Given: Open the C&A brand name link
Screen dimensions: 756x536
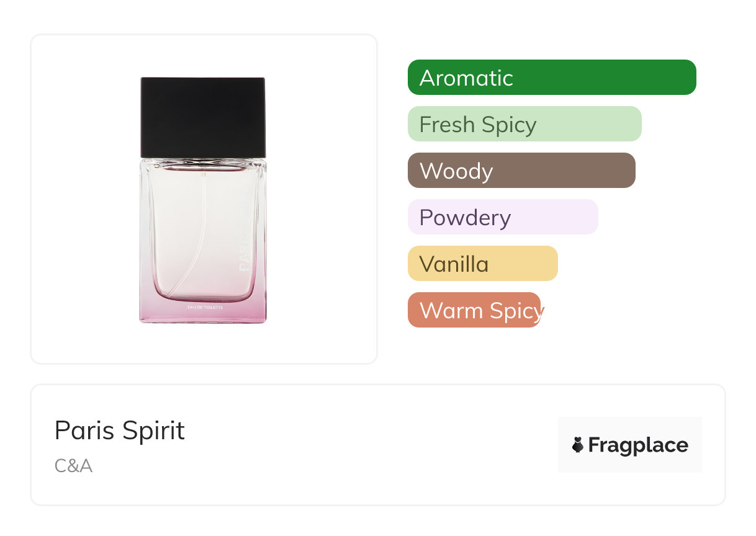Looking at the screenshot, I should click(x=73, y=466).
